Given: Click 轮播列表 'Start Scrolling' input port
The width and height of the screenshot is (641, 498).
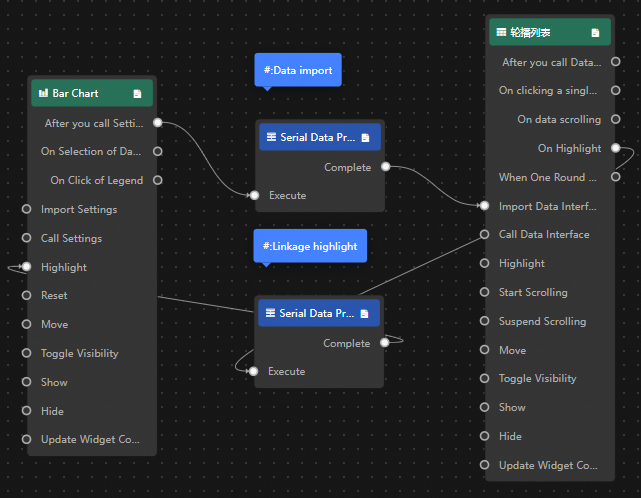Looking at the screenshot, I should coord(484,292).
